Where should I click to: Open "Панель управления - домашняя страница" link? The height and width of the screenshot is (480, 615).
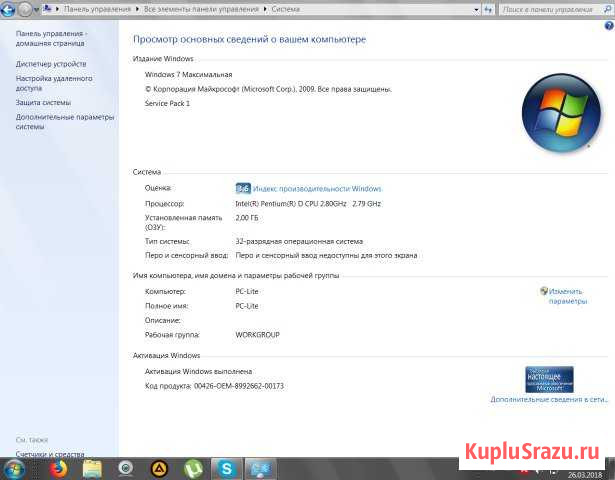coord(51,38)
